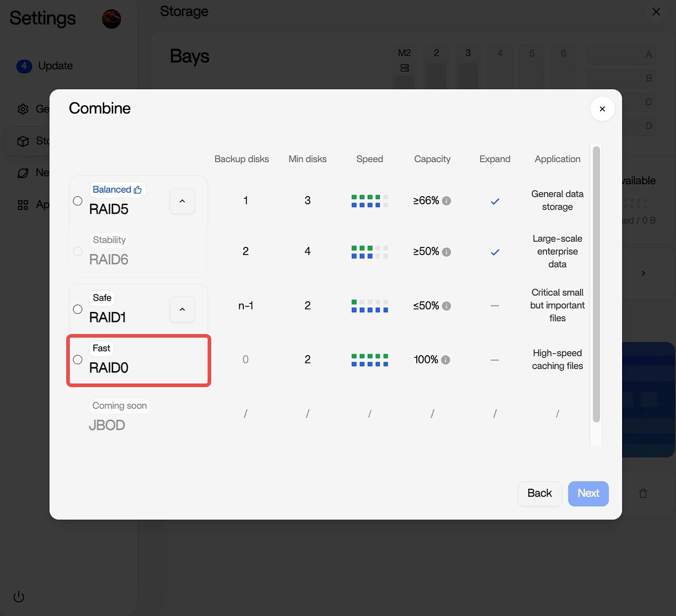Select slot A in the Bays panel
This screenshot has width=676, height=616.
point(621,54)
